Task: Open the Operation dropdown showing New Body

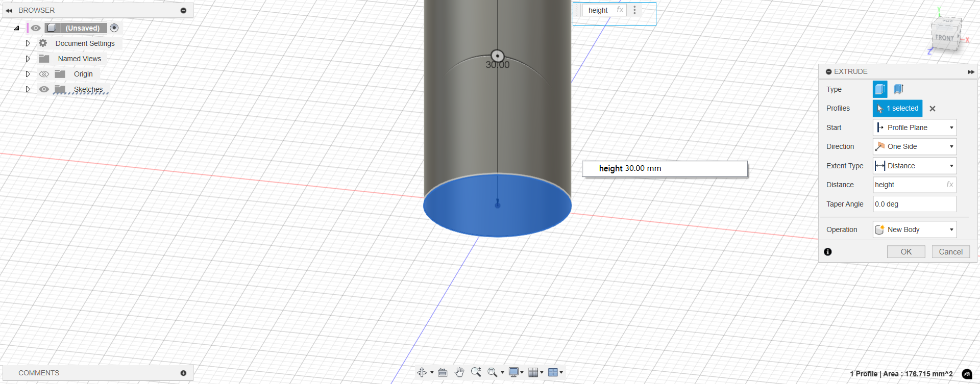Action: [915, 229]
